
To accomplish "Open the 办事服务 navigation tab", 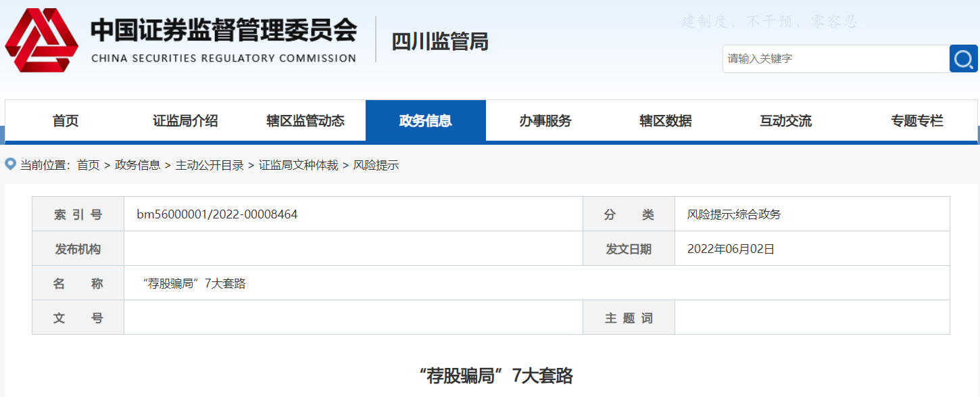I will coord(545,121).
